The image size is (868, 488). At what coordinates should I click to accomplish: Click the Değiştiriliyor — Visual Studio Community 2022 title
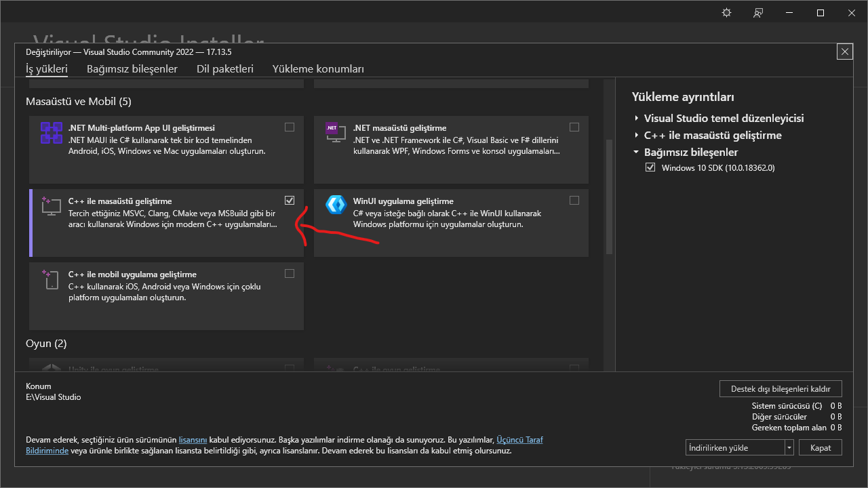[x=129, y=52]
